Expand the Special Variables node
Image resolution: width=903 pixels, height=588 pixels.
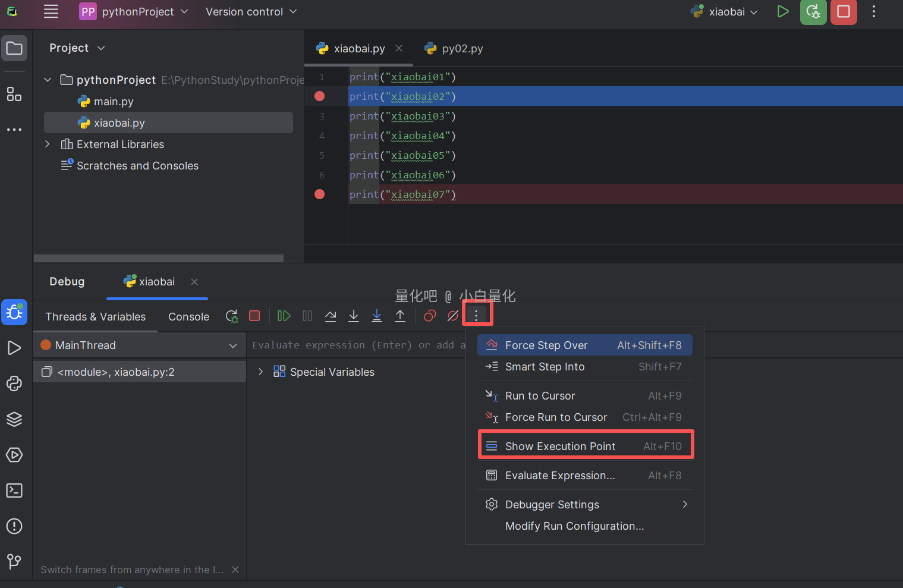260,372
